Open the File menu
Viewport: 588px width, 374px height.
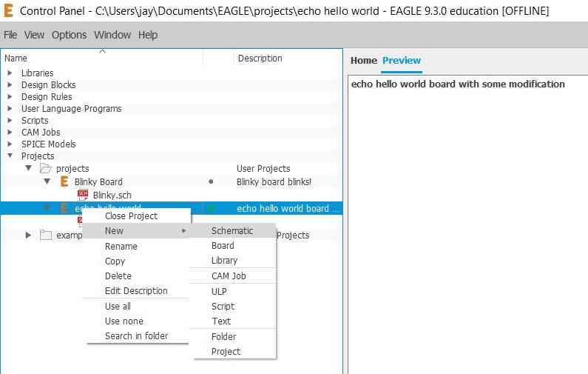click(10, 35)
